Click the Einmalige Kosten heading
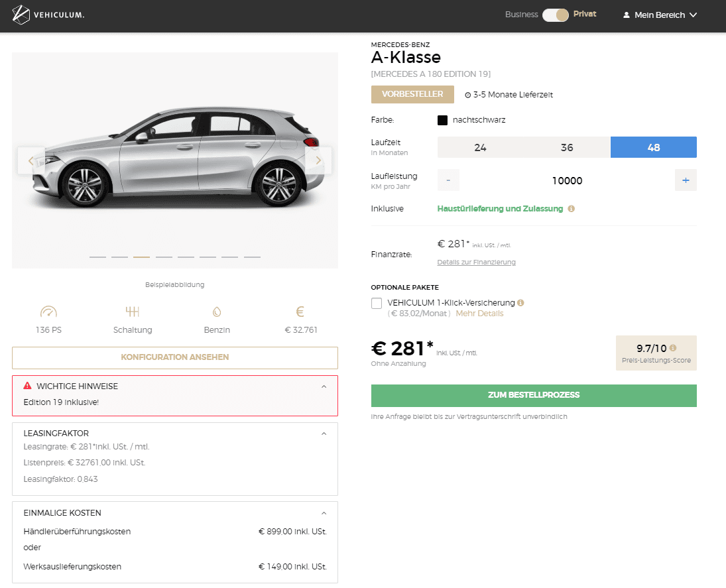 62,513
